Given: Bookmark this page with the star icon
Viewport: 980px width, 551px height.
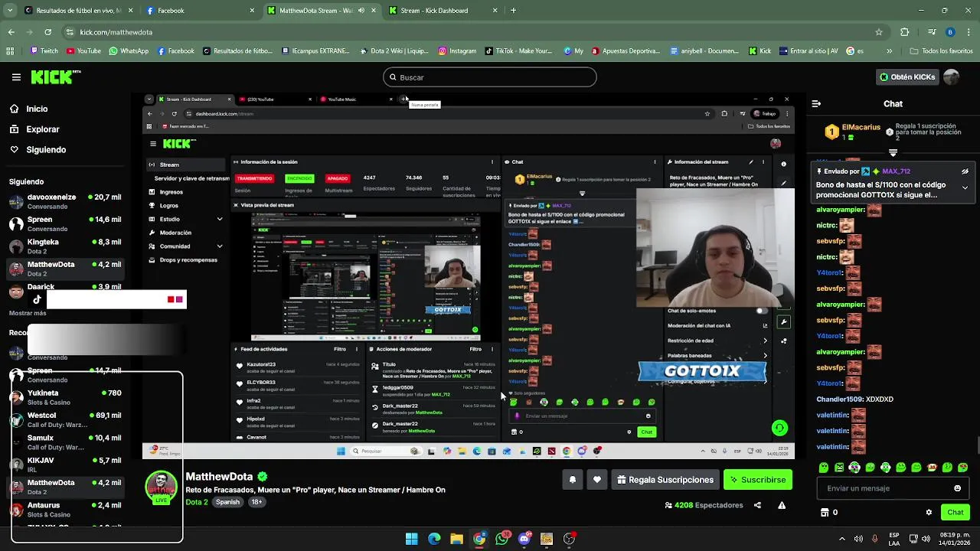Looking at the screenshot, I should pos(879,32).
